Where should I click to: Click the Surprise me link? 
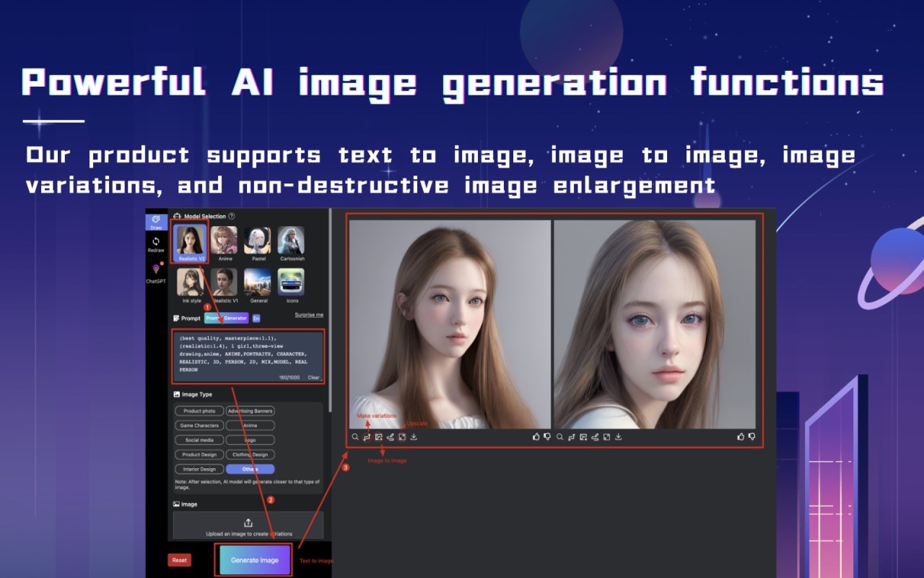tap(309, 315)
